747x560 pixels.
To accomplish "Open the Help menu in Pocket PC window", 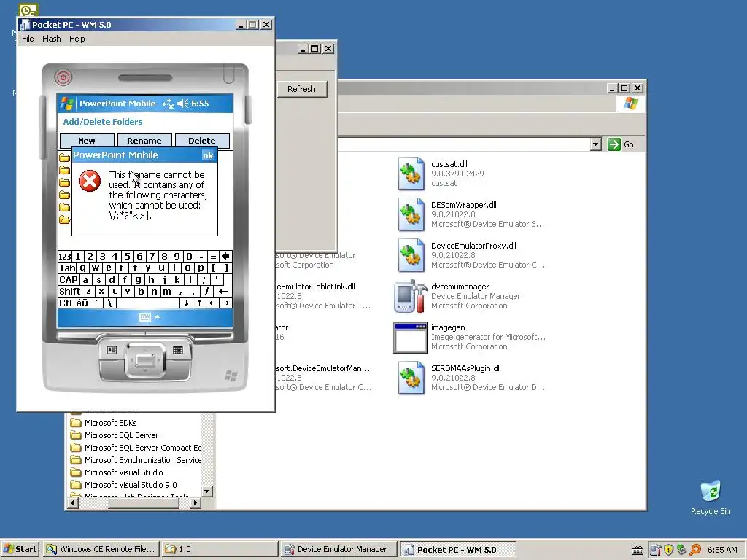I will point(77,39).
